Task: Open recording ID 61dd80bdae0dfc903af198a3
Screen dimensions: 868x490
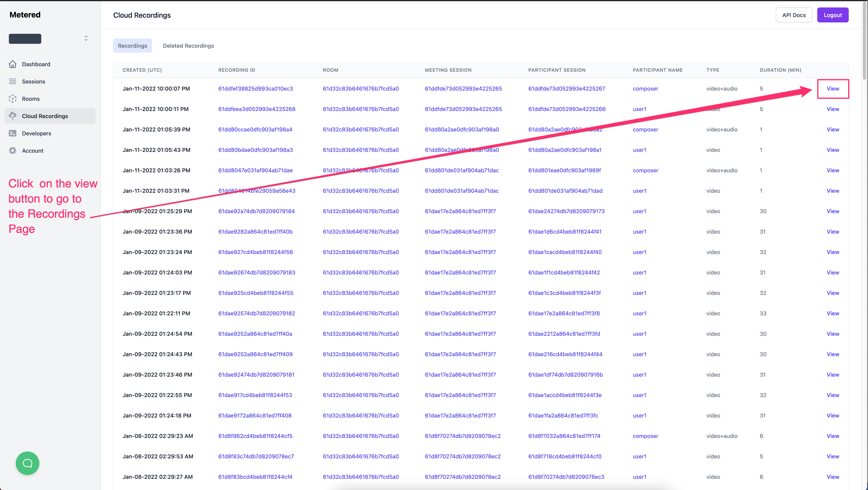Action: click(x=255, y=150)
